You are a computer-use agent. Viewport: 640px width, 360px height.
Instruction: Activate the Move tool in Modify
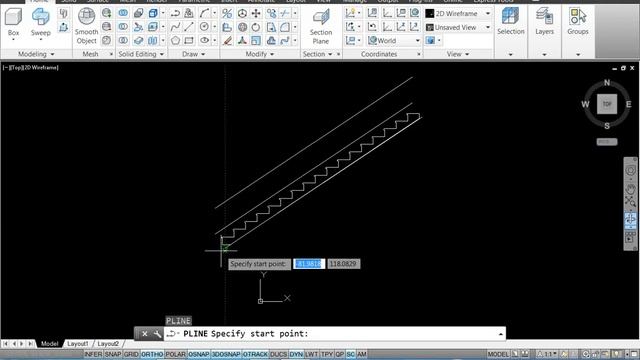tap(256, 13)
